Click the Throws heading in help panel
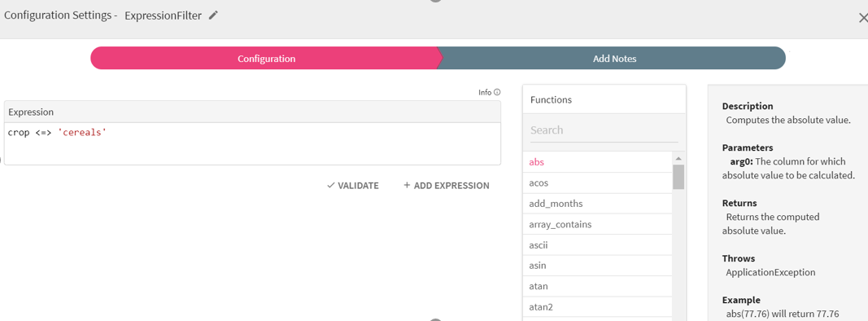 [739, 258]
